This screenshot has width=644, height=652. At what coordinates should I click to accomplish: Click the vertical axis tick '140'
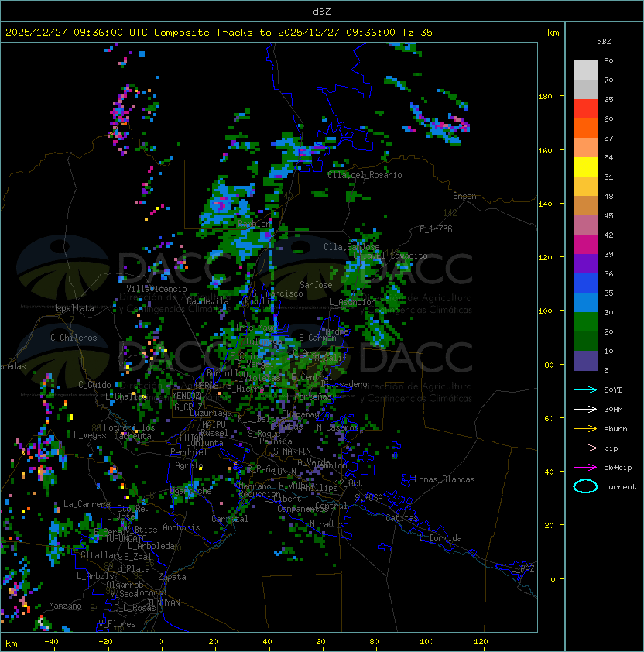pos(545,204)
